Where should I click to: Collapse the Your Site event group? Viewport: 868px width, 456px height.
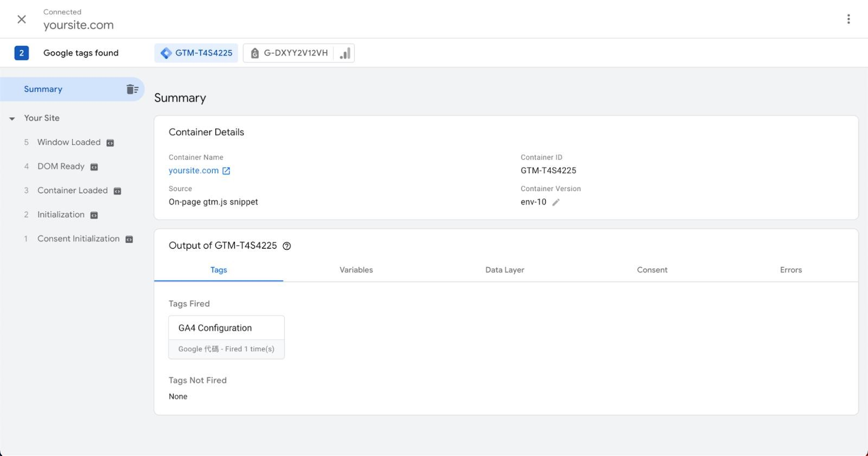point(12,118)
